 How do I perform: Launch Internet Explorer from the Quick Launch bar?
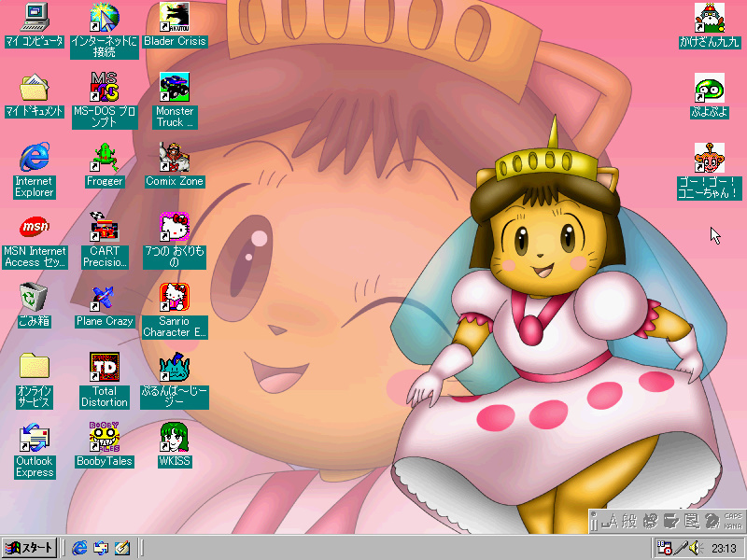[79, 548]
